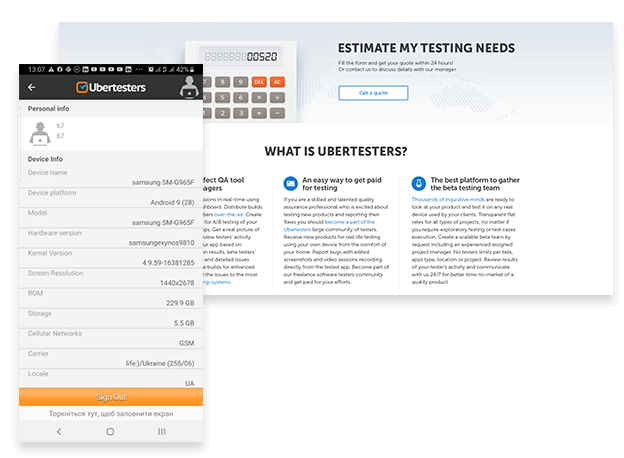
Task: Click the beta testing team flask icon
Action: [x=416, y=183]
